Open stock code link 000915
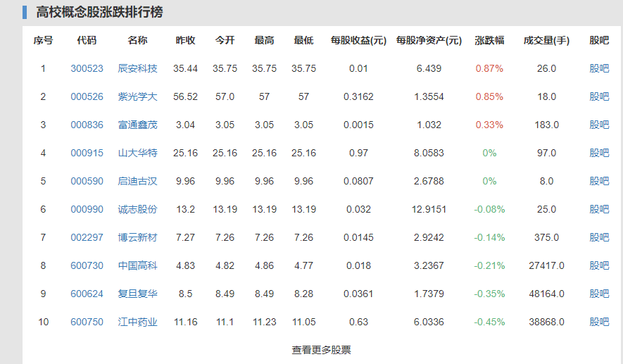623x364 pixels. coord(87,153)
